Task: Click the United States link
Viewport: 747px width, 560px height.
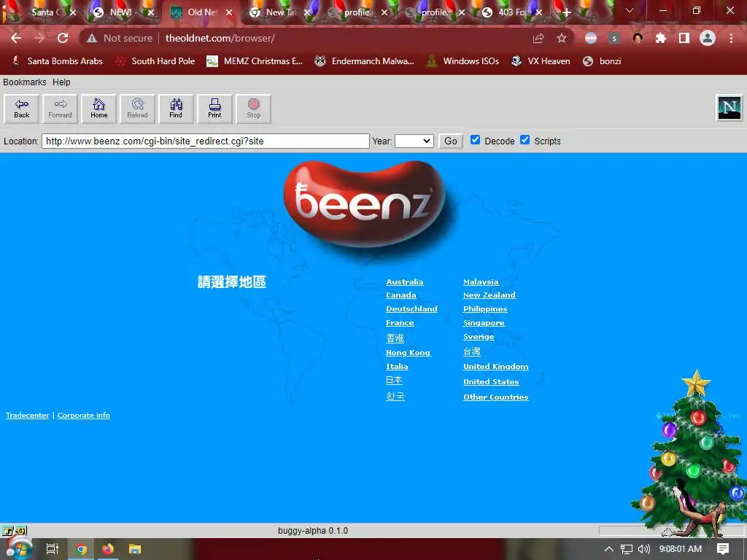Action: point(491,382)
